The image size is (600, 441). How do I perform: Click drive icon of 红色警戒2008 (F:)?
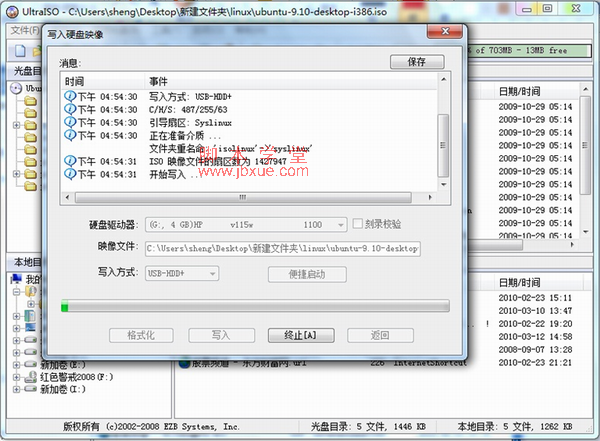pos(31,377)
